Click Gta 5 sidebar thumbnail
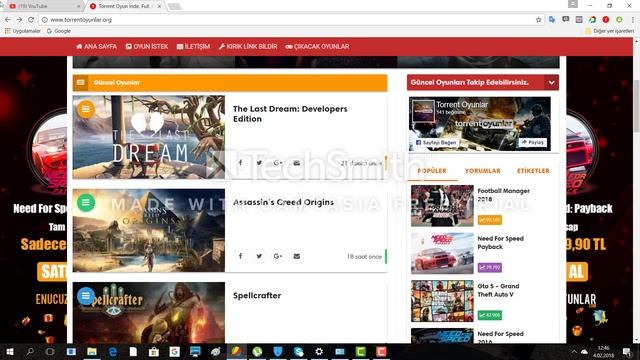Image resolution: width=640 pixels, height=360 pixels. [442, 301]
